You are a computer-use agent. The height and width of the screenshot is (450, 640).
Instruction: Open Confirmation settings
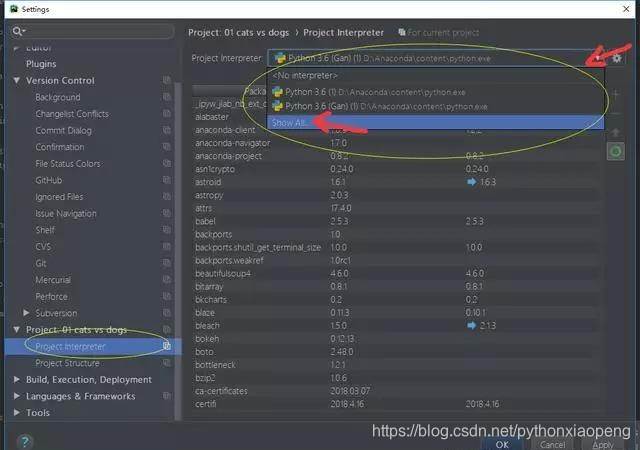coord(60,147)
